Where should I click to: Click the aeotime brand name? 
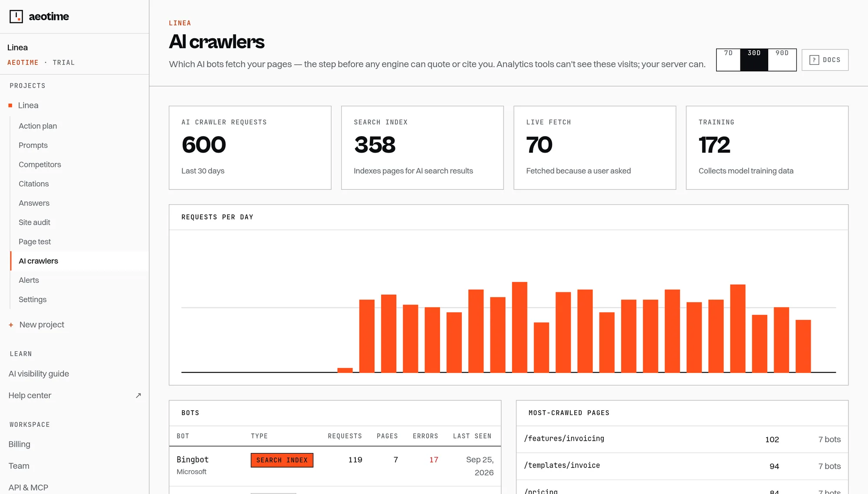49,16
